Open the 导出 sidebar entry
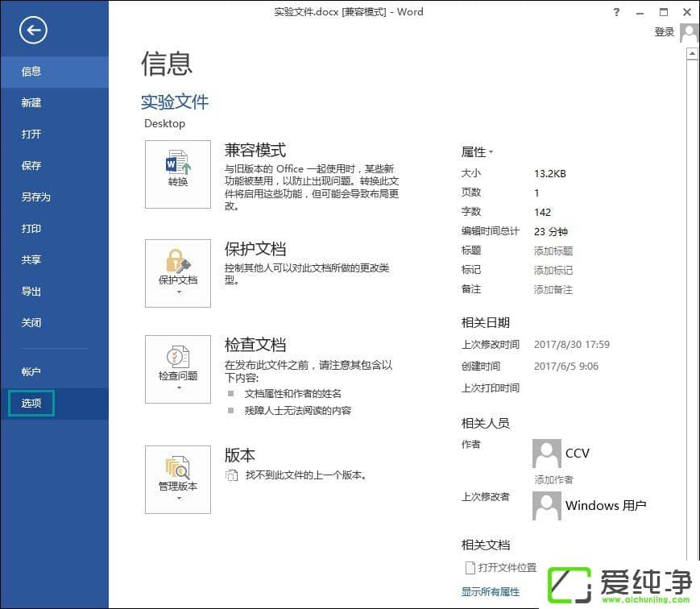Viewport: 700px width, 609px height. click(31, 291)
